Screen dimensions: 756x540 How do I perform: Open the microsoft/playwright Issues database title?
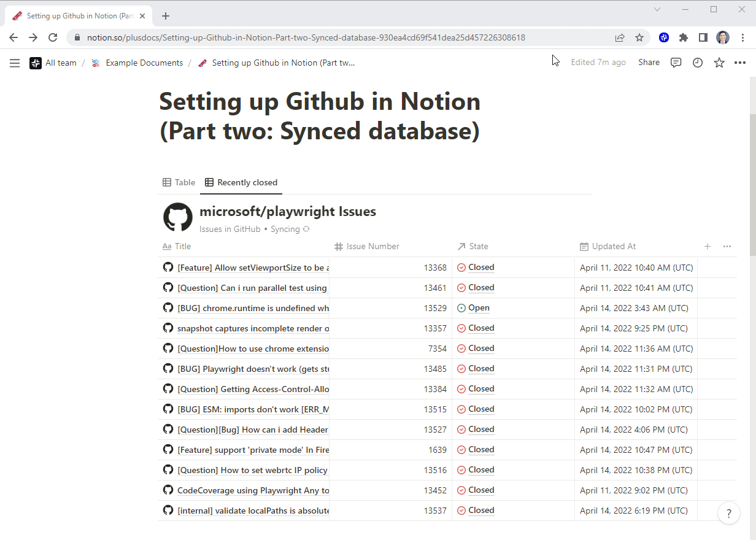(288, 212)
